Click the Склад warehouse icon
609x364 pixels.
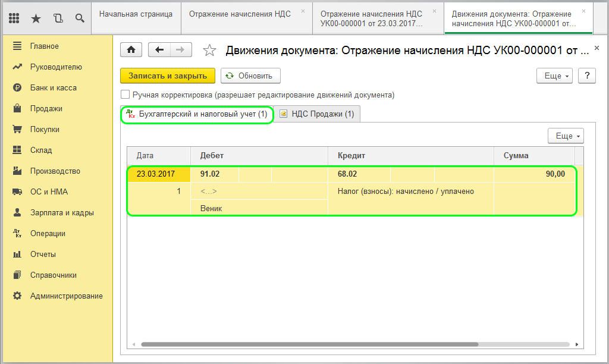point(17,150)
